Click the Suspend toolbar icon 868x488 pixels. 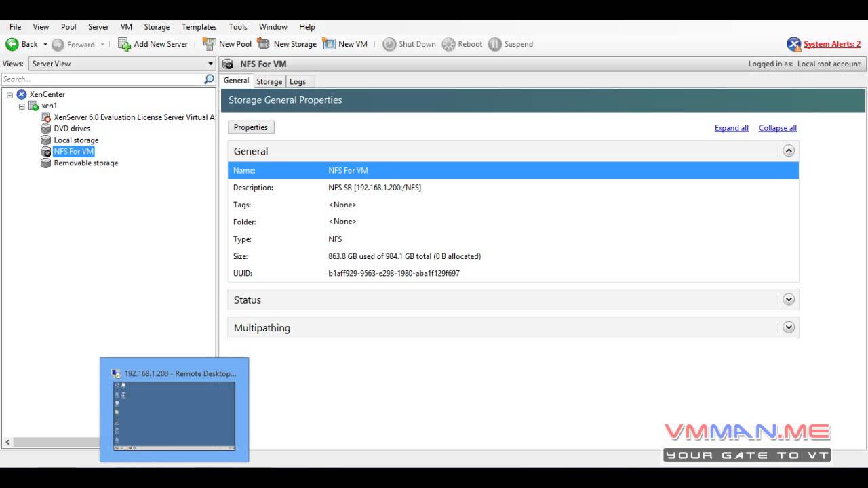tap(495, 44)
